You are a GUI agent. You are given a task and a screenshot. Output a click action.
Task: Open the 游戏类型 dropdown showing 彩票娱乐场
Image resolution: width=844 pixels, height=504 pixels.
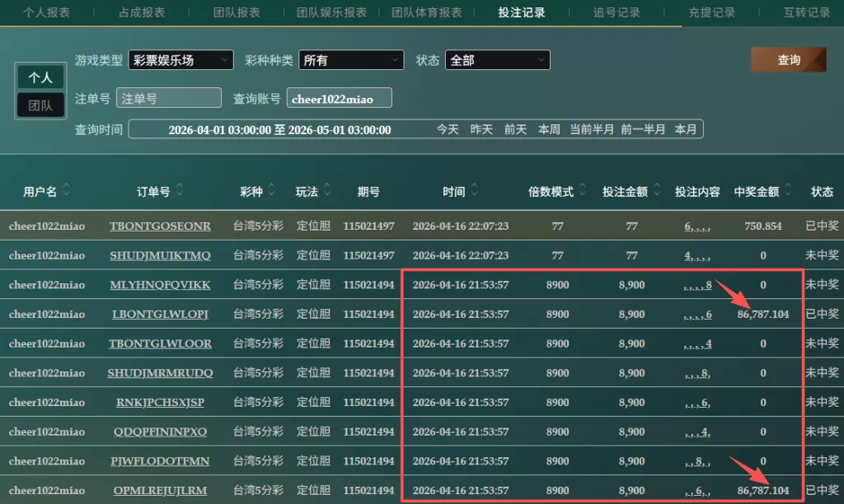tap(180, 60)
